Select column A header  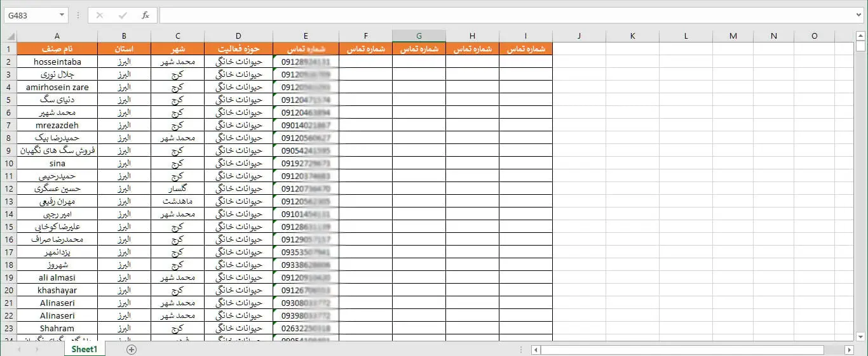[57, 36]
